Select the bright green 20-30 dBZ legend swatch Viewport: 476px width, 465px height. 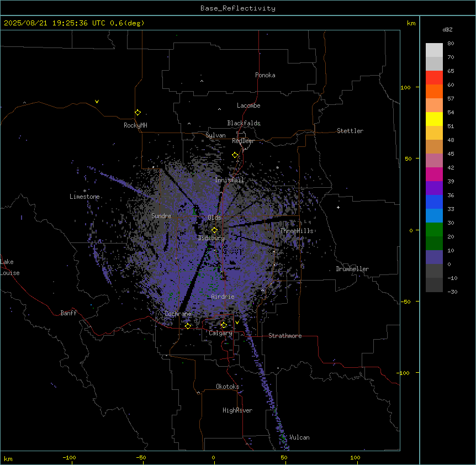tap(434, 230)
